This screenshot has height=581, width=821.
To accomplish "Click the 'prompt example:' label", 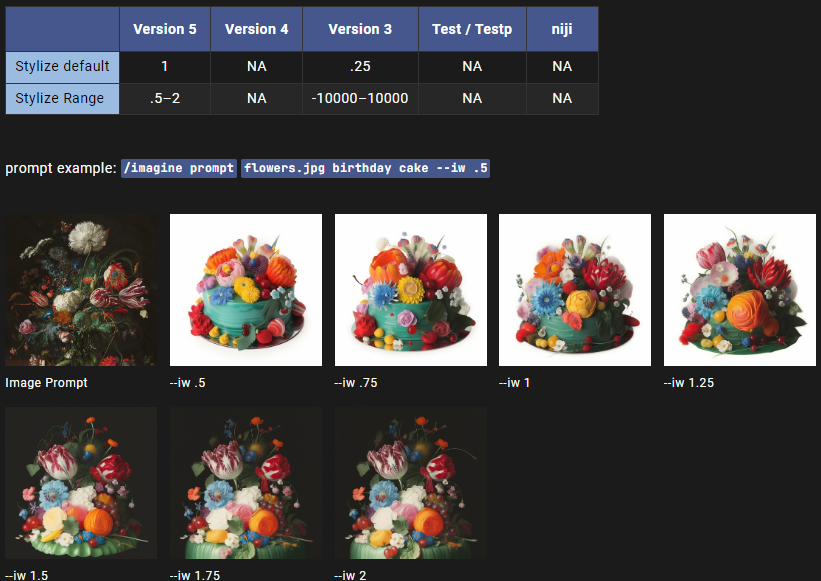I will (x=61, y=168).
